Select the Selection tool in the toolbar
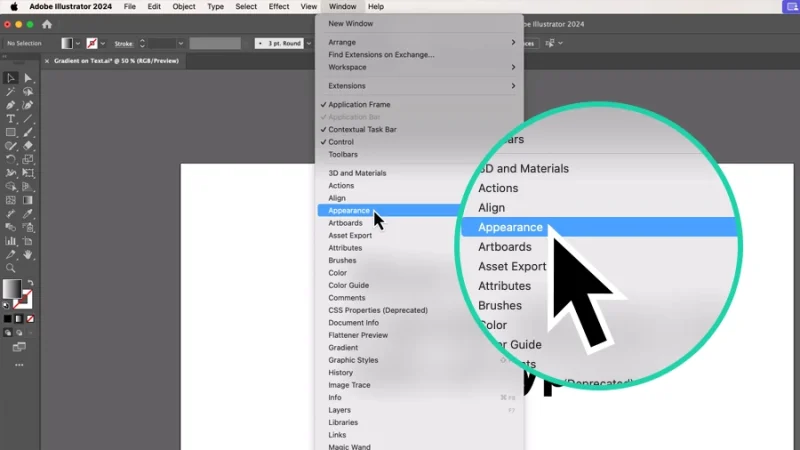This screenshot has width=800, height=450. coord(11,78)
